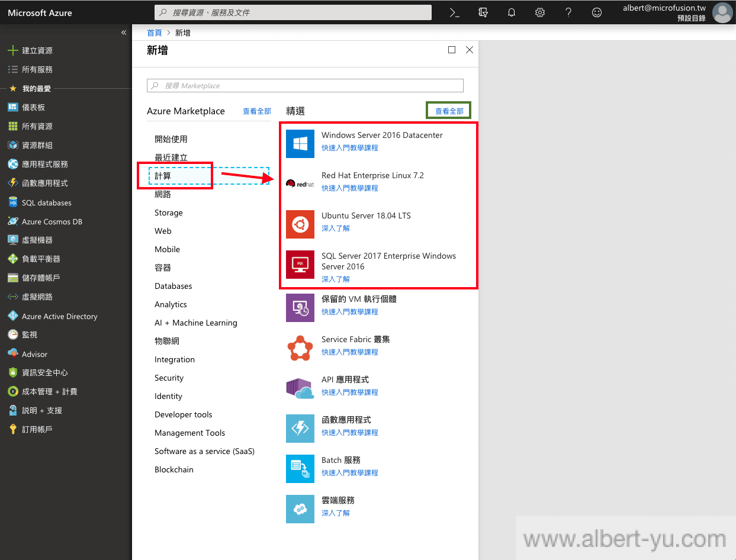Go to 首頁 breadcrumb link

tap(154, 33)
